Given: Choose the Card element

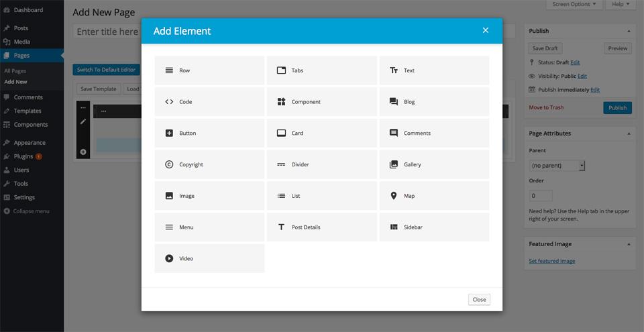Looking at the screenshot, I should pyautogui.click(x=321, y=133).
